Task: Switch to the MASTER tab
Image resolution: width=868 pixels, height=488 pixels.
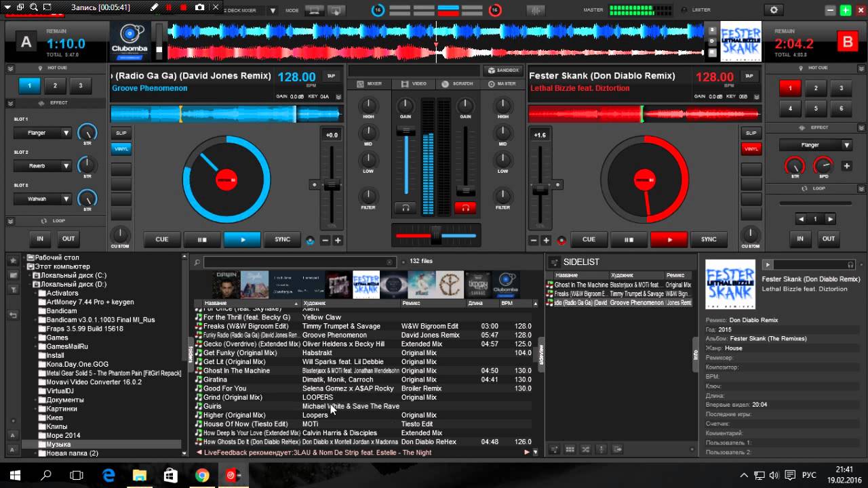Action: pos(502,83)
